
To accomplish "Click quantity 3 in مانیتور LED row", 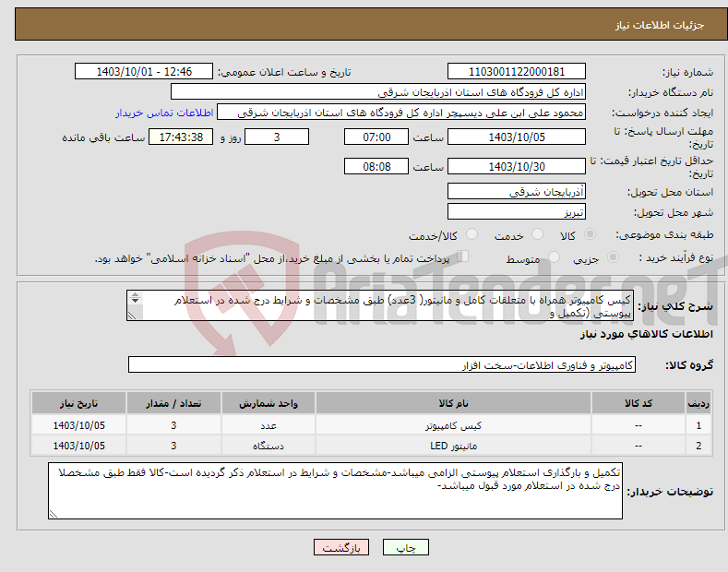I will point(173,446).
